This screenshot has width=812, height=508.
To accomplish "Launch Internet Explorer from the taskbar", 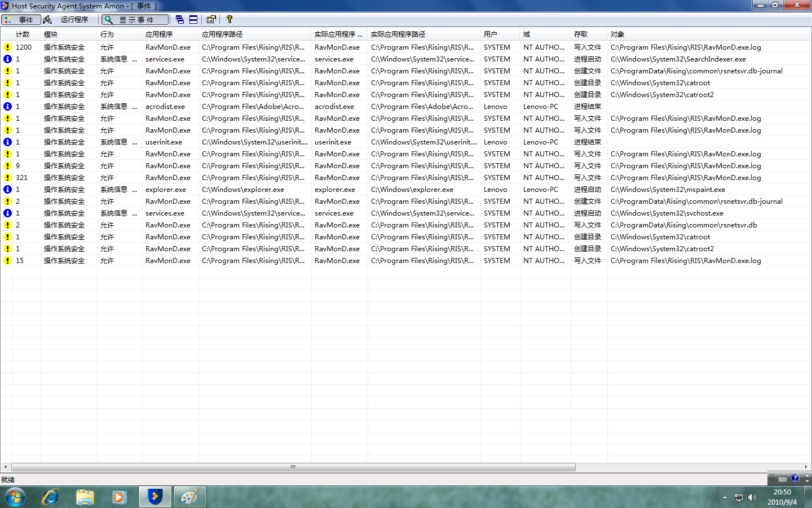I will click(x=50, y=497).
